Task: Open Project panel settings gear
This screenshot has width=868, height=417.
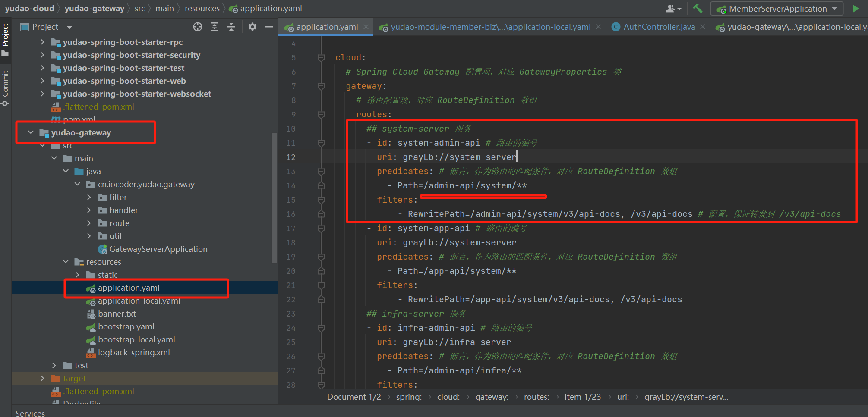Action: pyautogui.click(x=253, y=27)
